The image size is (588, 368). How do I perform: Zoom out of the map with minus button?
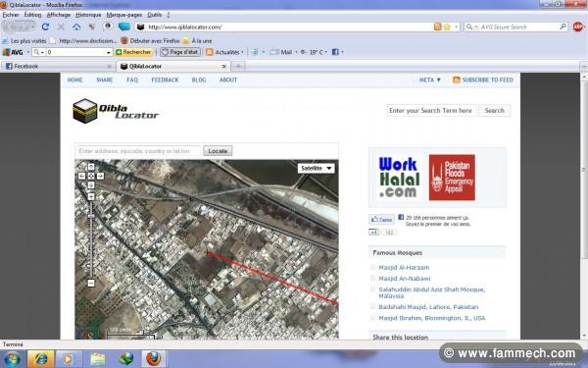click(91, 284)
